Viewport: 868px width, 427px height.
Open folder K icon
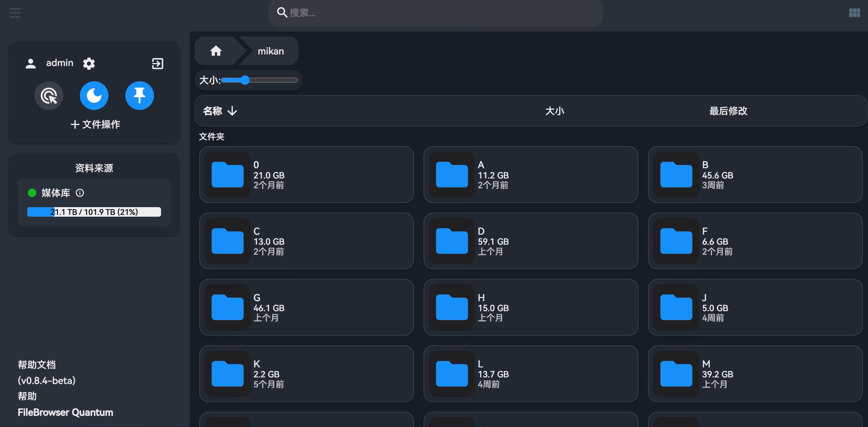coord(227,374)
